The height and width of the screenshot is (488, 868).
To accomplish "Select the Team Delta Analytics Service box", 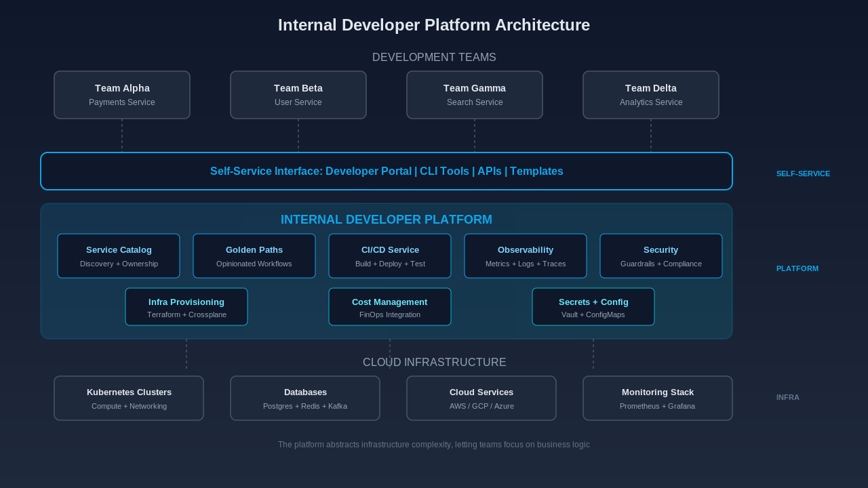I will pyautogui.click(x=651, y=95).
